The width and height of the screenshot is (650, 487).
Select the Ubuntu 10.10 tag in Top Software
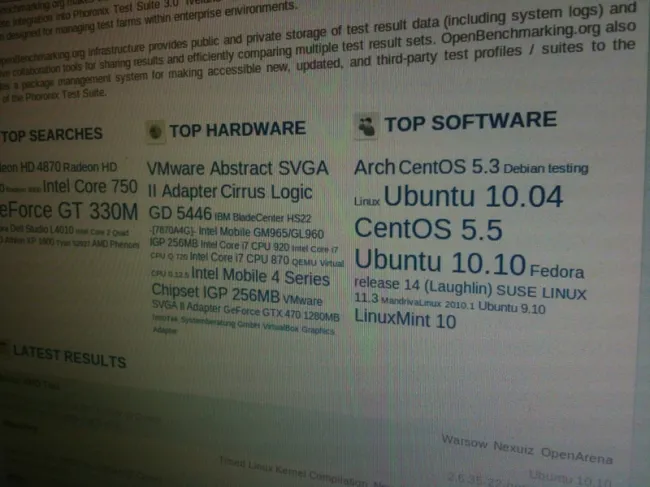[440, 262]
